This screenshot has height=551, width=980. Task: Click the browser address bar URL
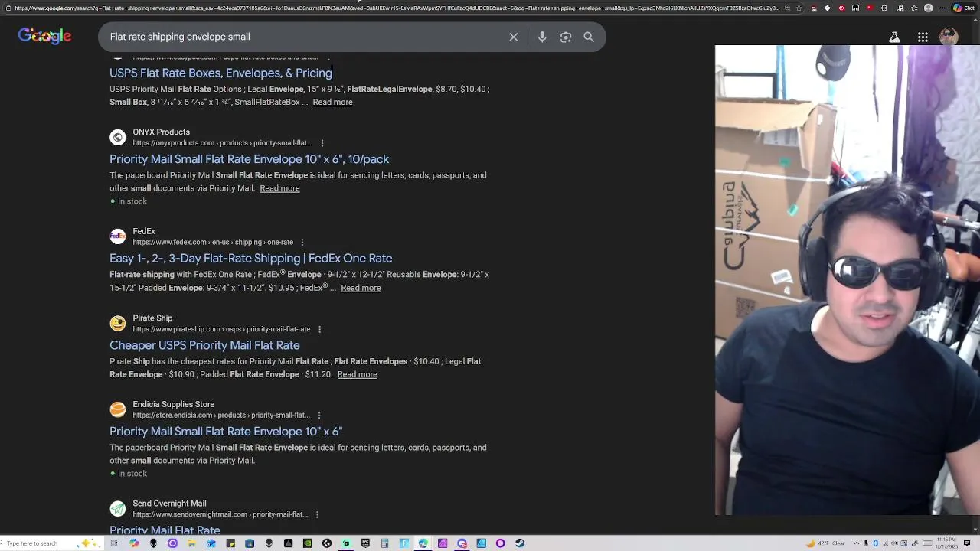(x=396, y=8)
